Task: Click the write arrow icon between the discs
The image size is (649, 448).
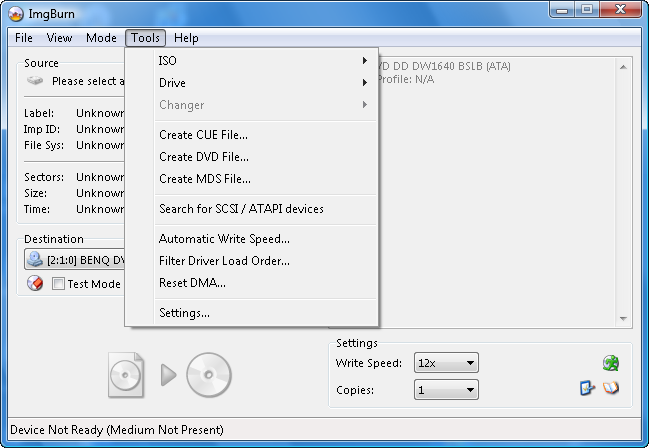Action: pyautogui.click(x=168, y=375)
